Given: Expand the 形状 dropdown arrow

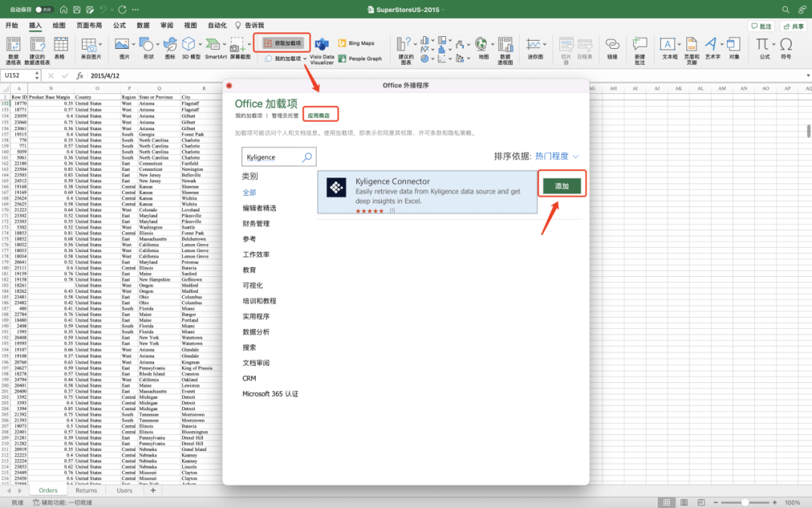Looking at the screenshot, I should pos(157,44).
